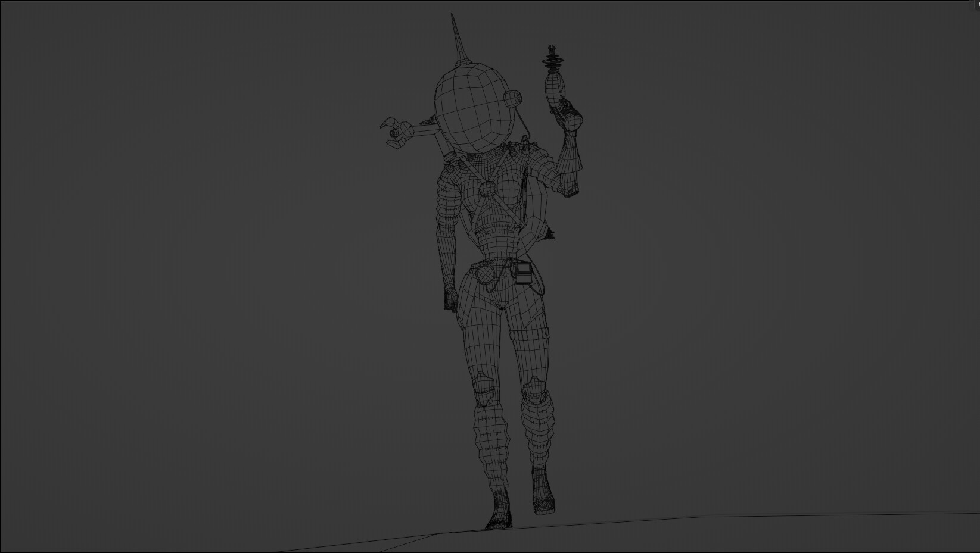Image resolution: width=980 pixels, height=553 pixels.
Task: Select the character's lowered hand
Action: tap(450, 299)
